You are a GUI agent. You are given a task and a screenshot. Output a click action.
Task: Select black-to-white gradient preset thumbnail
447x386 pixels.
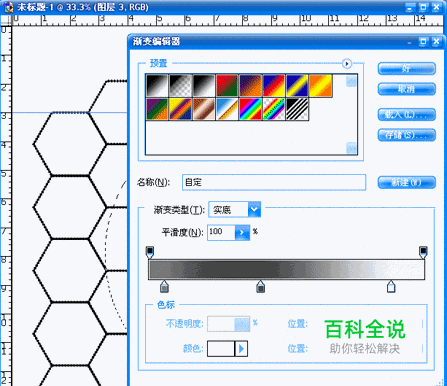pos(157,86)
